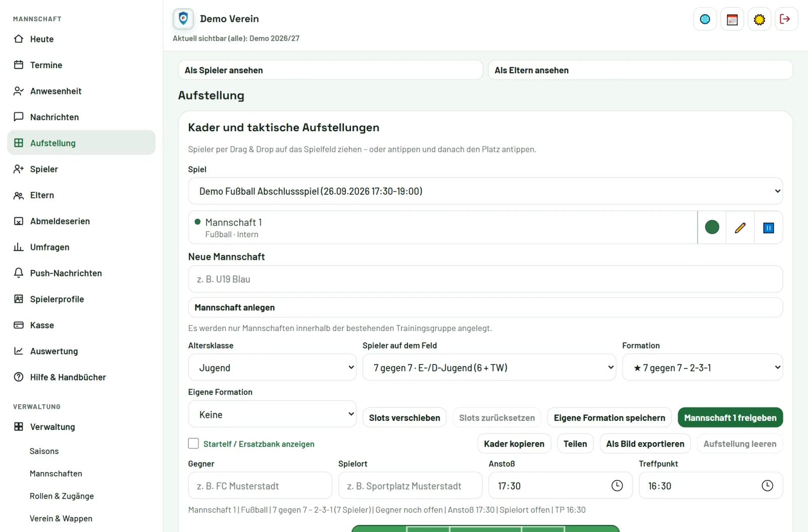Screen dimensions: 808x532
Task: Open the Spieler auf dem Feld dropdown
Action: [x=489, y=367]
